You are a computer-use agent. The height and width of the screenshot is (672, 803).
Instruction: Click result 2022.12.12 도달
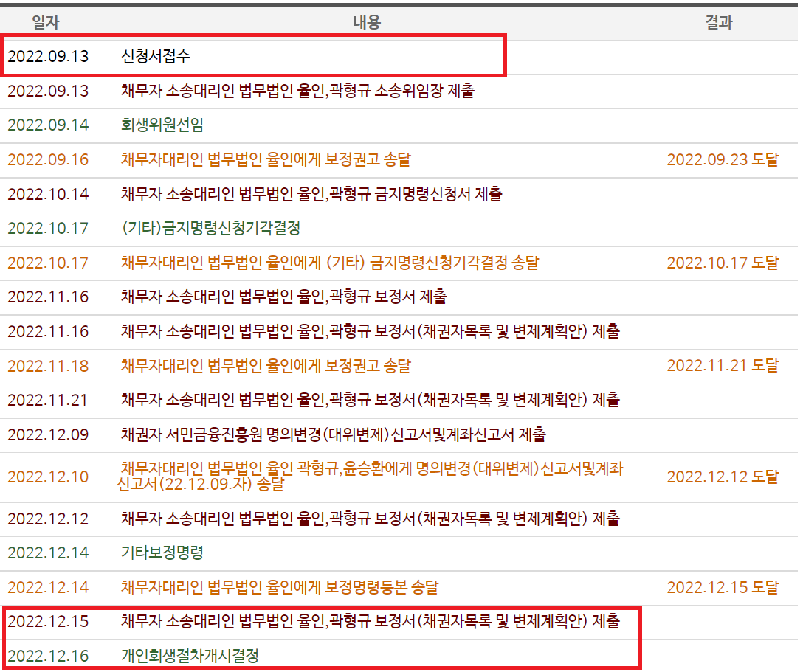(723, 477)
